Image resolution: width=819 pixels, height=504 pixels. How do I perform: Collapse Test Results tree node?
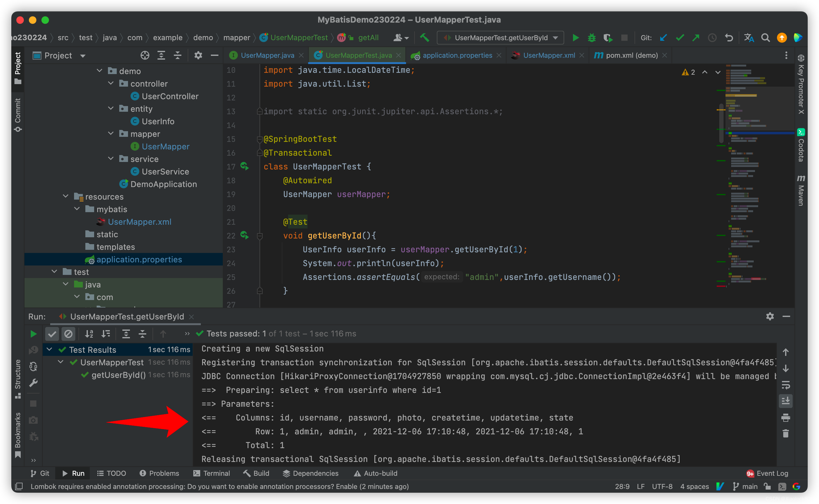49,349
